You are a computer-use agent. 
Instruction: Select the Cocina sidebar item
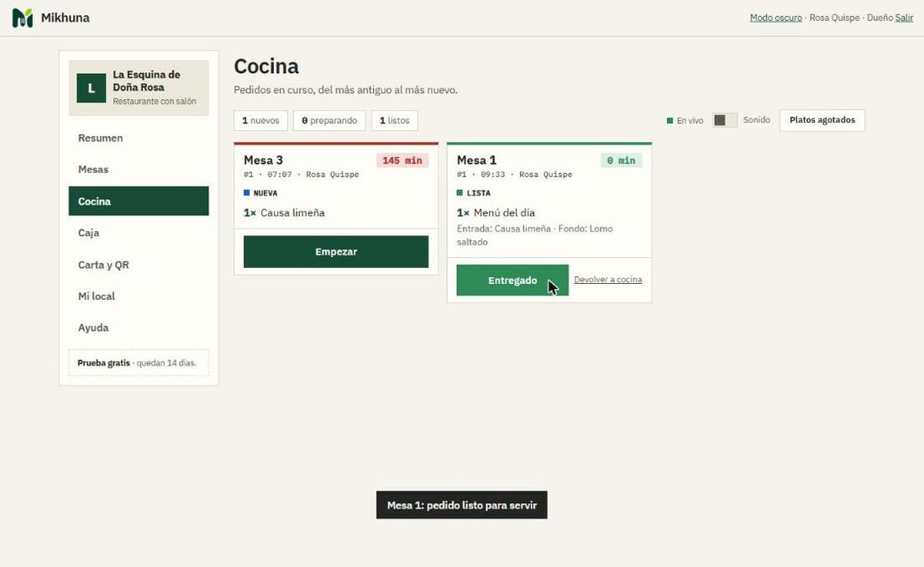click(139, 201)
